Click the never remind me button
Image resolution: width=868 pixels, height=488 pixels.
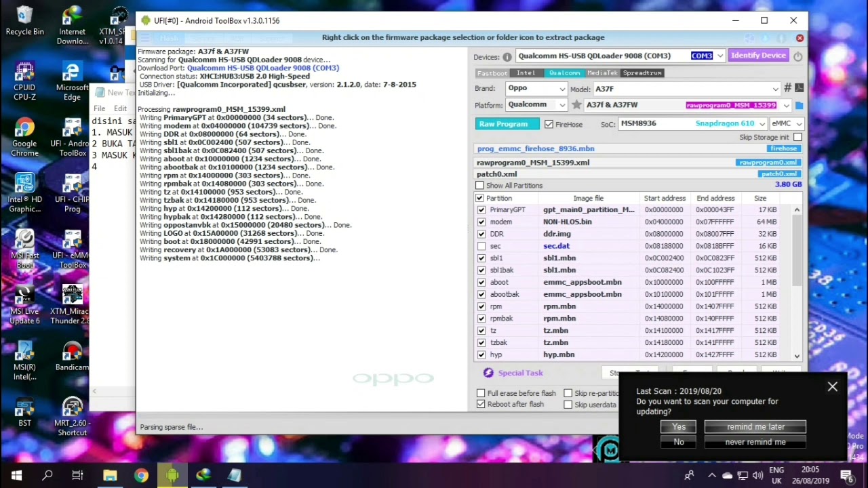[755, 442]
